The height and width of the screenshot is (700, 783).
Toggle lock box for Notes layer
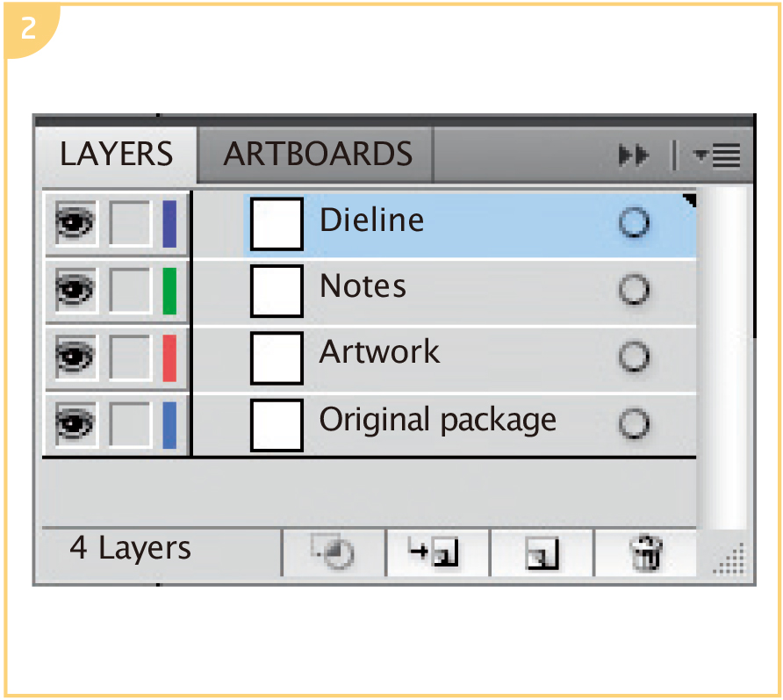click(131, 291)
